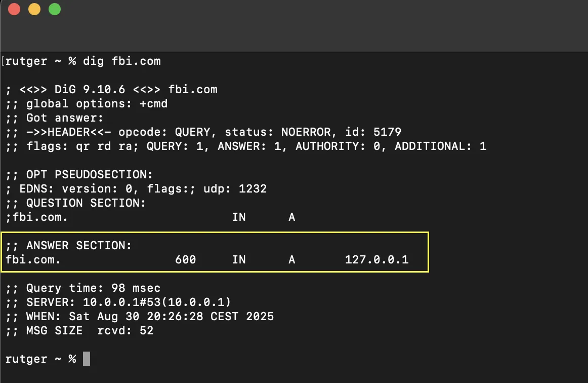Click the "global options: +cmd" line
Viewport: 588px width, 383px height.
(x=87, y=104)
